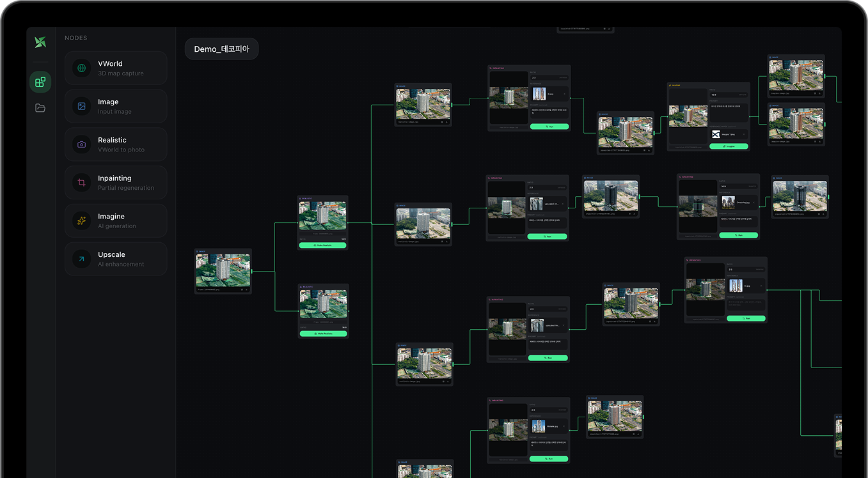This screenshot has width=868, height=478.
Task: Select the leftmost source image thumbnail
Action: click(x=223, y=268)
